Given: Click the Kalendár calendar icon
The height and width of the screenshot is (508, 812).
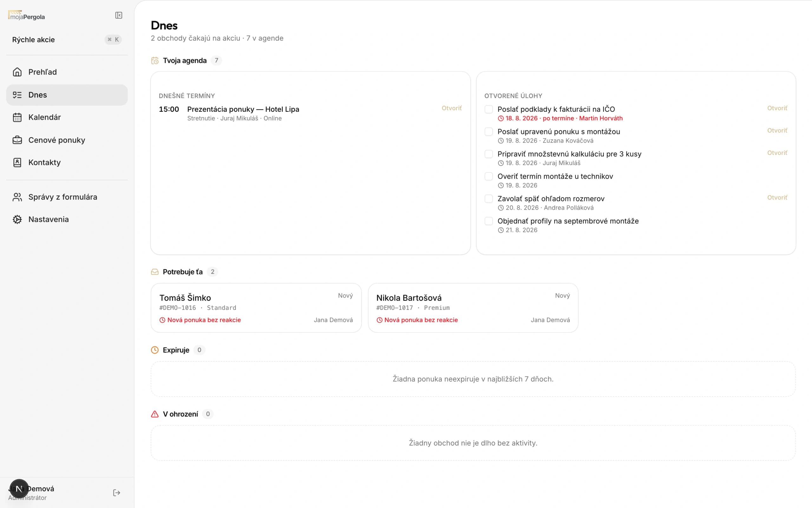Looking at the screenshot, I should tap(17, 117).
